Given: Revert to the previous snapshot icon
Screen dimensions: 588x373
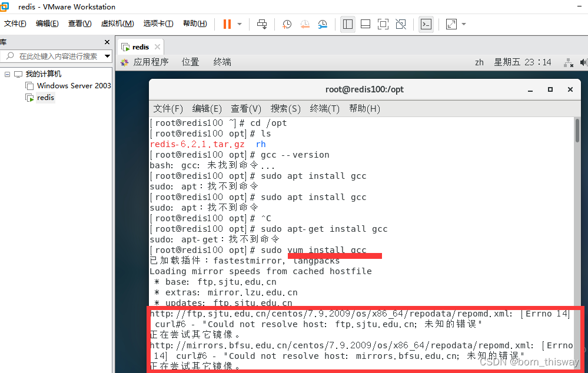Looking at the screenshot, I should point(305,24).
